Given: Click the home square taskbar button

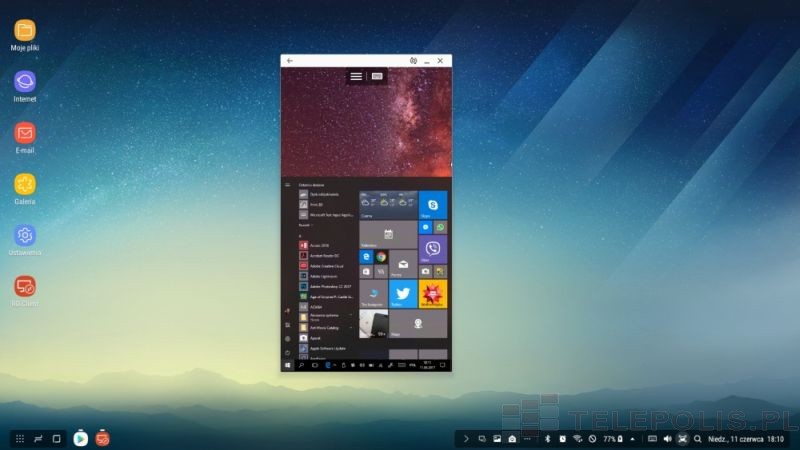Looking at the screenshot, I should 57,439.
